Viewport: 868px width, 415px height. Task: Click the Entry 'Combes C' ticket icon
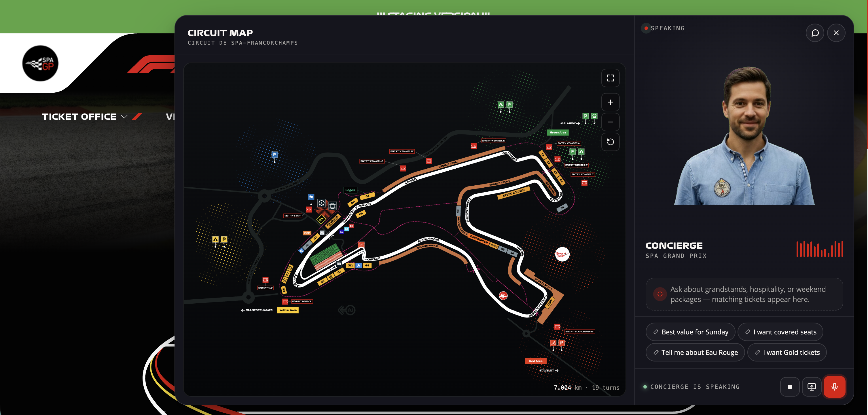click(x=584, y=183)
